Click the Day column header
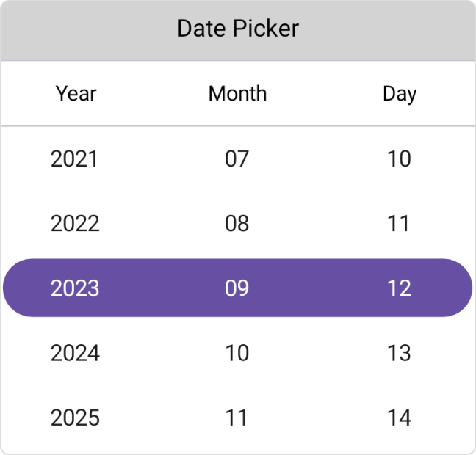Image resolution: width=476 pixels, height=455 pixels. [400, 93]
